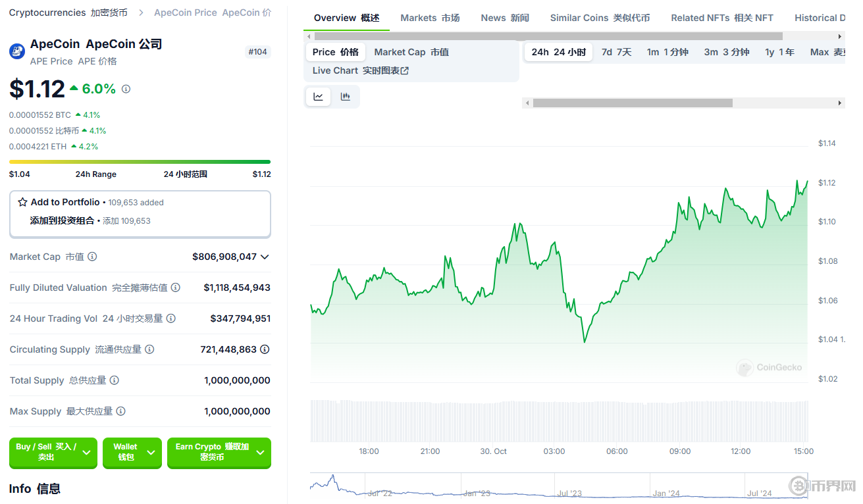Open the News tab

pyautogui.click(x=505, y=18)
